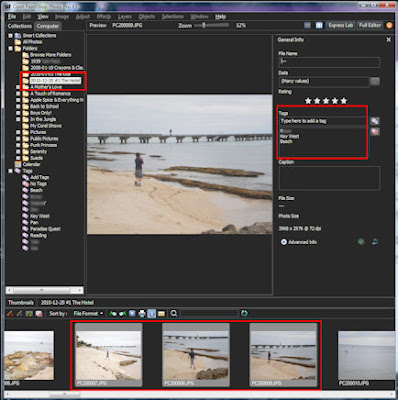
Task: Expand Smart Collections tree node
Action: pos(10,35)
